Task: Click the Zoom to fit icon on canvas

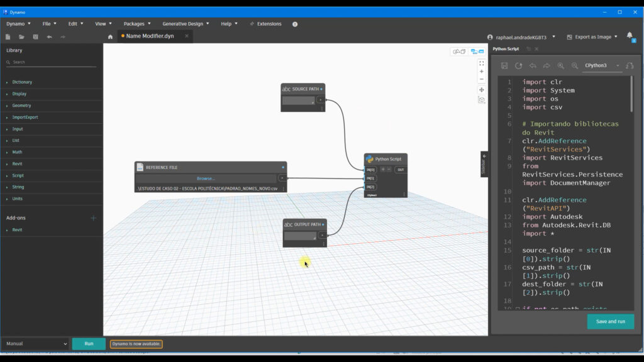Action: (481, 63)
